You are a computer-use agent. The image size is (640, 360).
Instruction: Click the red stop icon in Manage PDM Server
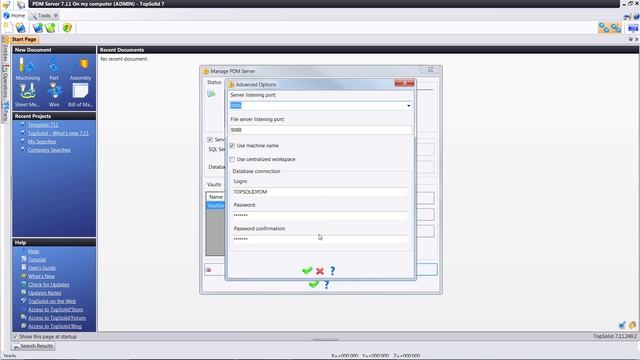point(209,270)
